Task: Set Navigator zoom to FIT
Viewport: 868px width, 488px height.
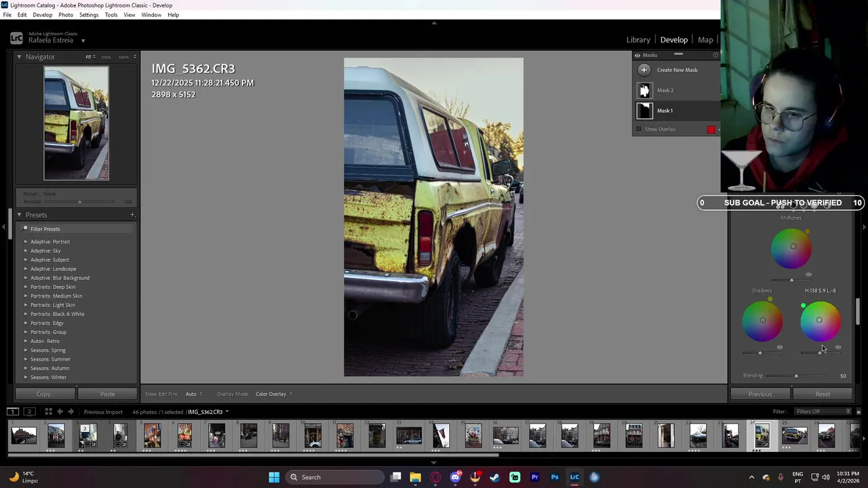Action: pos(89,57)
